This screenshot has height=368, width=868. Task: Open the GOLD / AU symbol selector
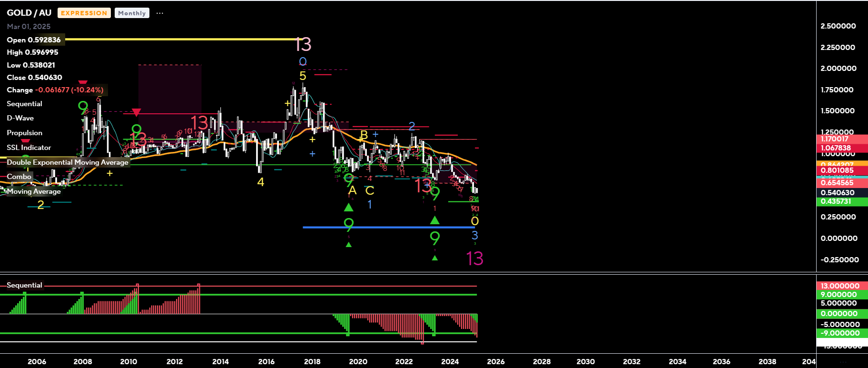[29, 13]
